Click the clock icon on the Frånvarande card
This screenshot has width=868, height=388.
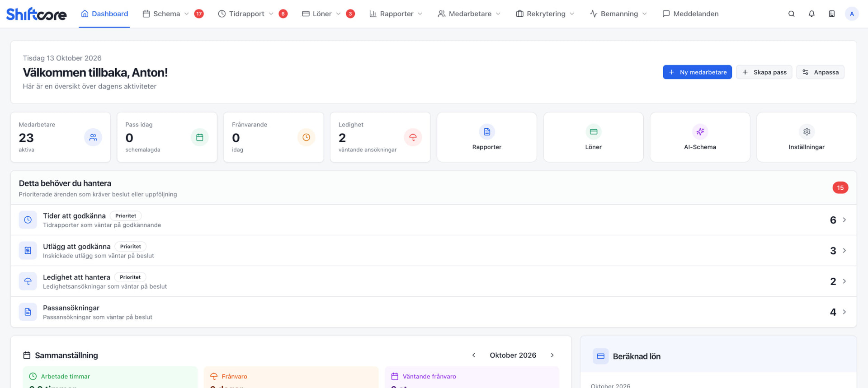[x=306, y=137]
